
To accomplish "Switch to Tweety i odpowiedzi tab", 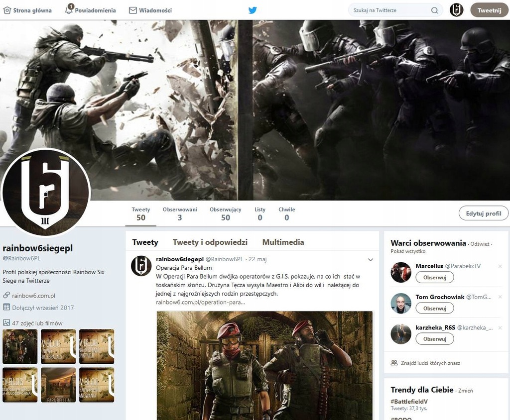I will coord(210,242).
